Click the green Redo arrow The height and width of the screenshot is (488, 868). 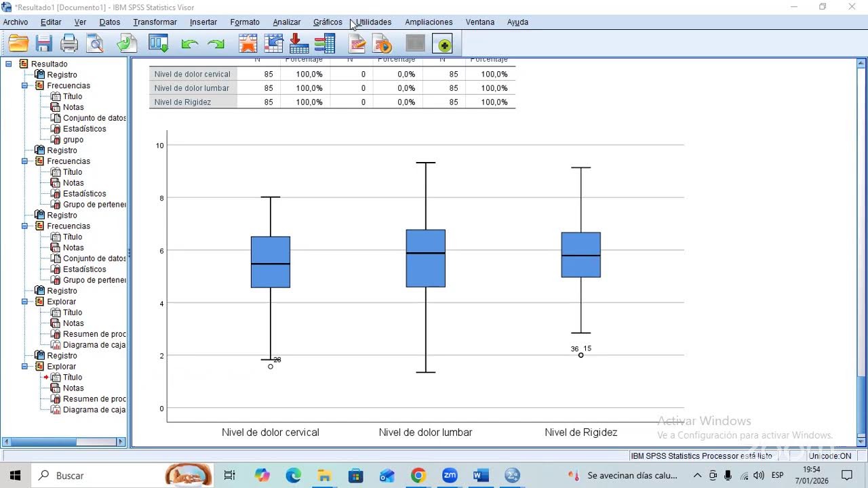click(x=216, y=44)
